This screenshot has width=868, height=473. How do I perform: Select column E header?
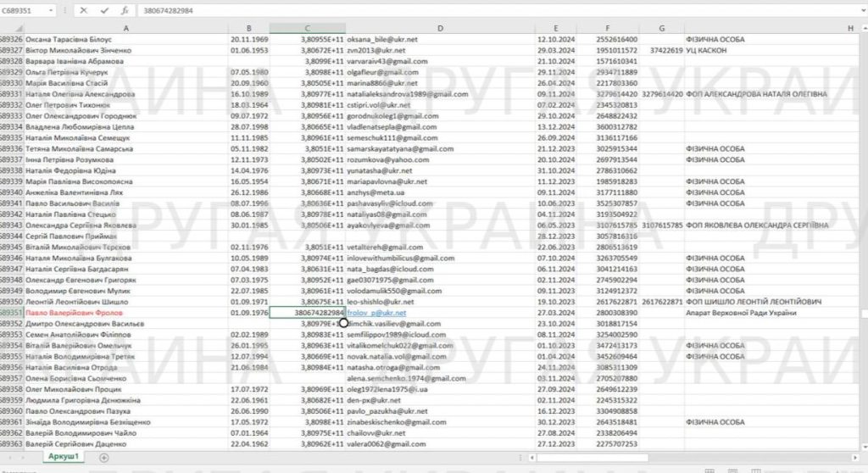pos(554,29)
